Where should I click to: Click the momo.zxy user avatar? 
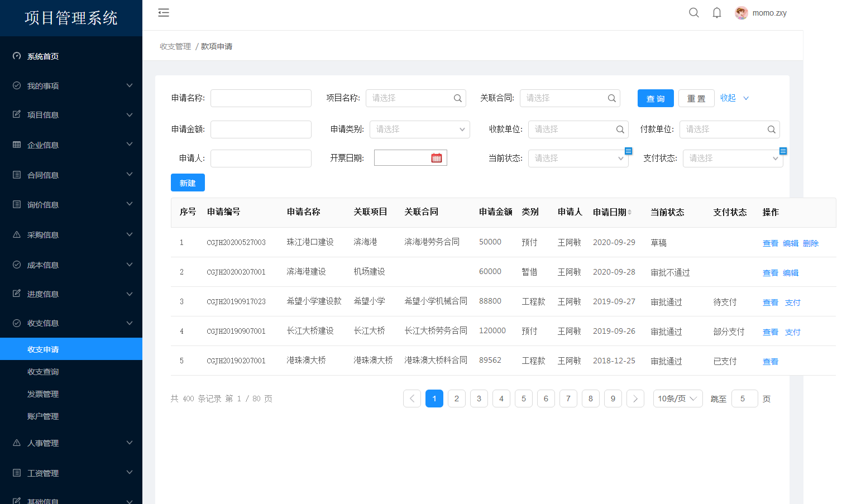[x=741, y=13]
